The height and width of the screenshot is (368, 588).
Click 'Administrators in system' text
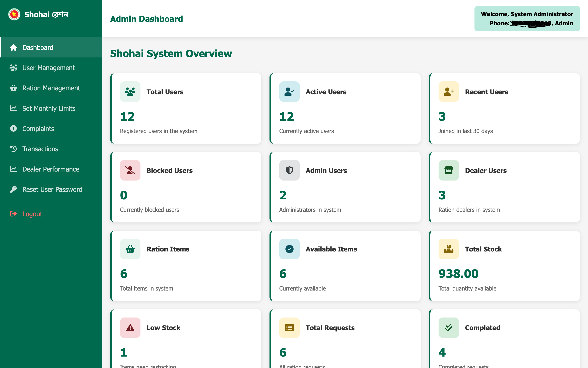[310, 210]
